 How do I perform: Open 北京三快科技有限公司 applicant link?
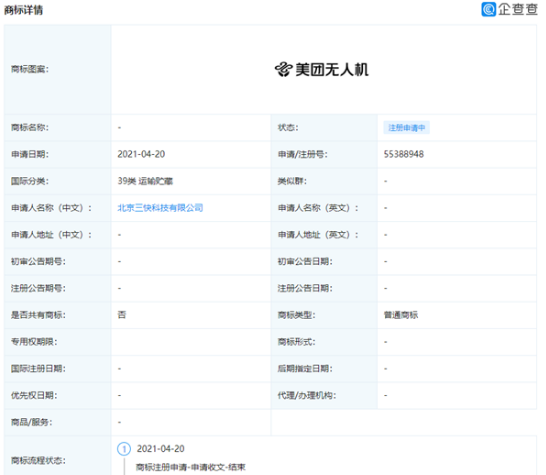(x=160, y=208)
